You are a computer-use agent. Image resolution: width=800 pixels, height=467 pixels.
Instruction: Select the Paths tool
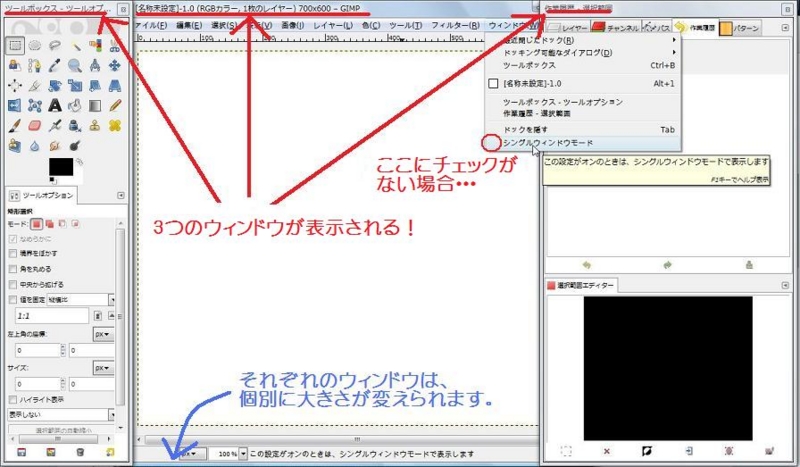click(35, 65)
